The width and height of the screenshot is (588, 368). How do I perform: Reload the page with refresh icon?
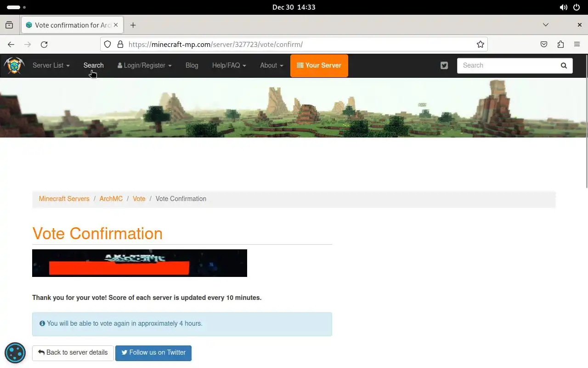[44, 44]
